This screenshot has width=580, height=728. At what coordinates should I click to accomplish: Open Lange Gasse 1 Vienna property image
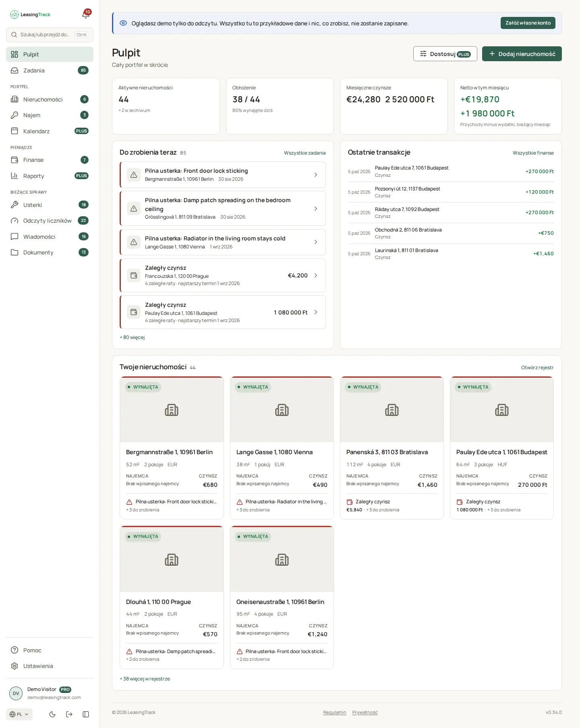pyautogui.click(x=282, y=410)
